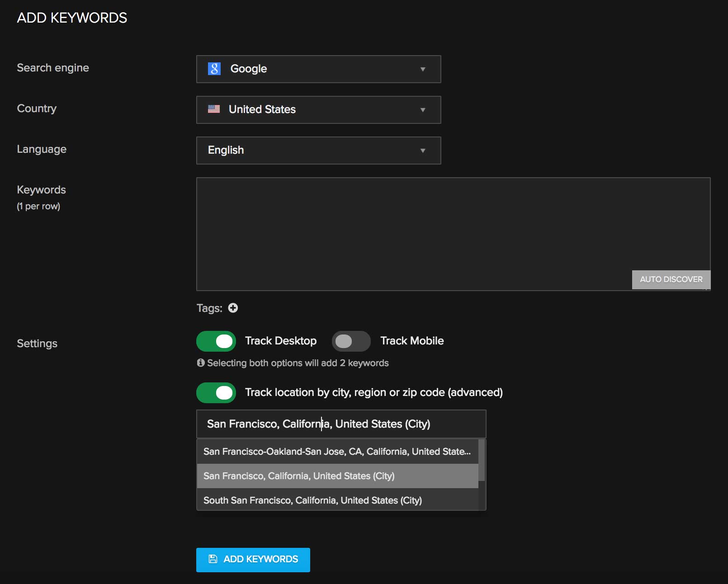Disable the Track Desktop toggle
This screenshot has width=728, height=584.
tap(216, 341)
